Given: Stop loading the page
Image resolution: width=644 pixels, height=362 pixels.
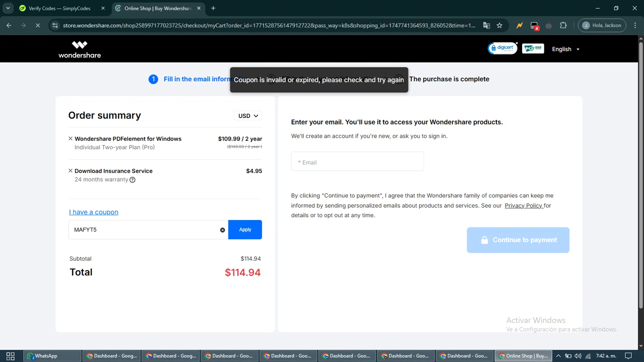Looking at the screenshot, I should [x=38, y=25].
